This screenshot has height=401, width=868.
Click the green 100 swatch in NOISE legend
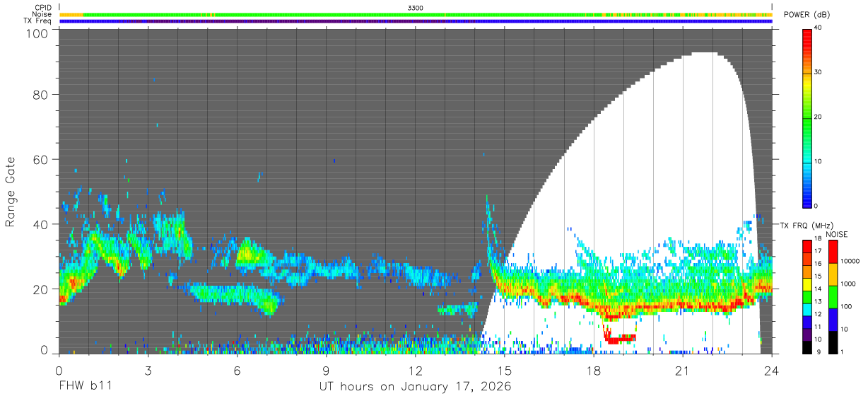click(x=832, y=297)
